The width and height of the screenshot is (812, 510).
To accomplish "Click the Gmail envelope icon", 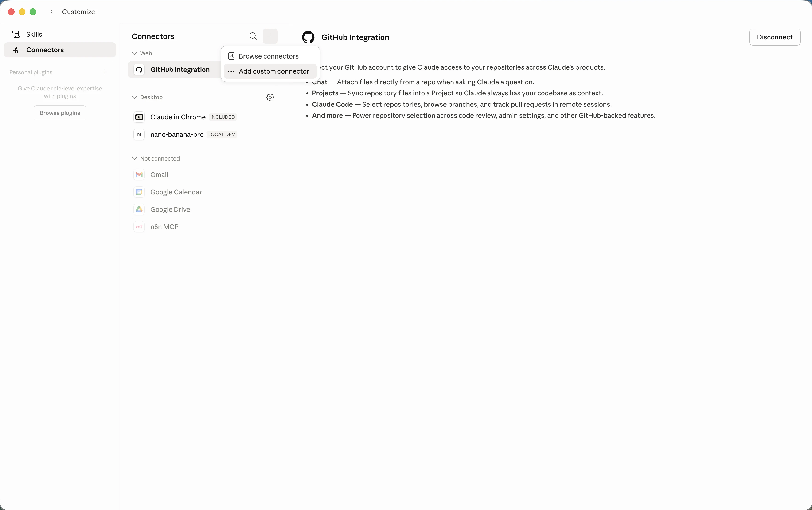I will point(139,175).
